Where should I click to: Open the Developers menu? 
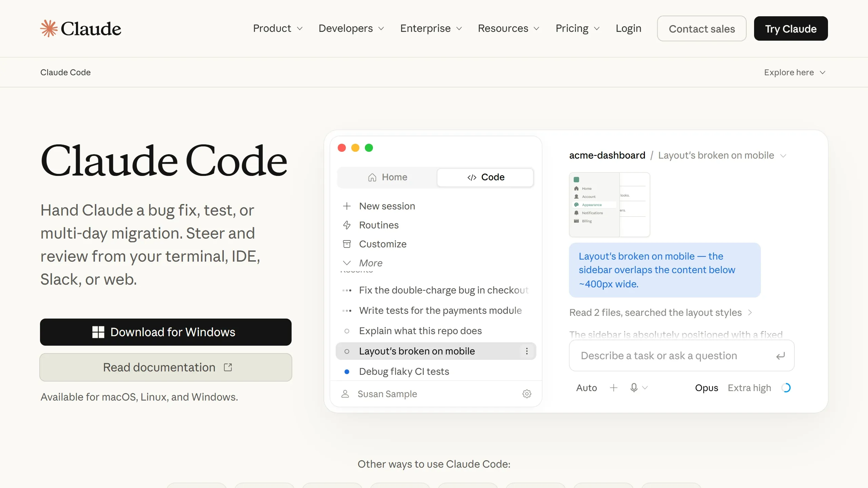351,28
